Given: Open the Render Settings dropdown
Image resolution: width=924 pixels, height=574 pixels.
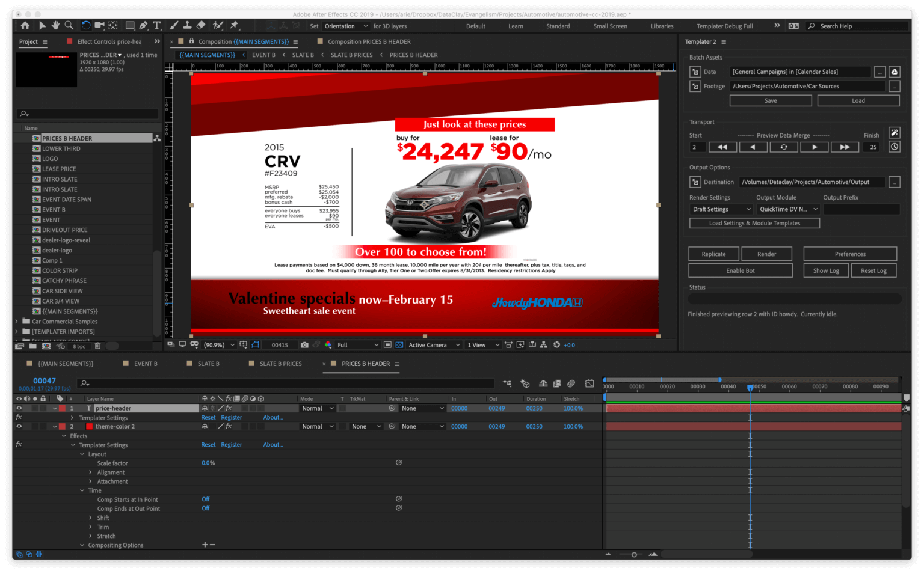Looking at the screenshot, I should coord(721,209).
